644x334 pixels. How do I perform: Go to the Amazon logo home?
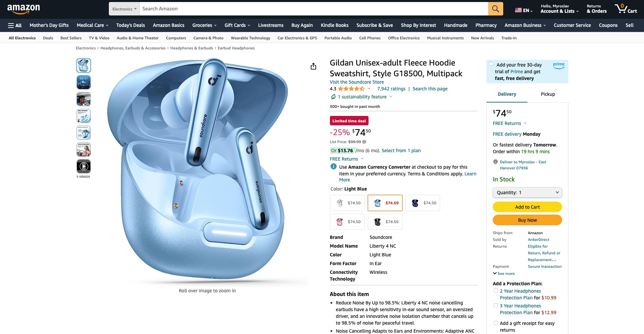[x=24, y=9]
